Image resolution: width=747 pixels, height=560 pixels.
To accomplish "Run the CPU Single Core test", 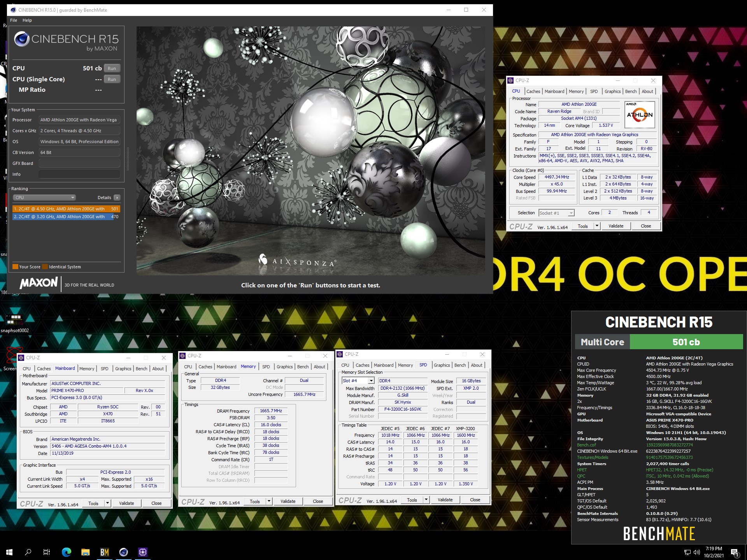I will (x=112, y=79).
